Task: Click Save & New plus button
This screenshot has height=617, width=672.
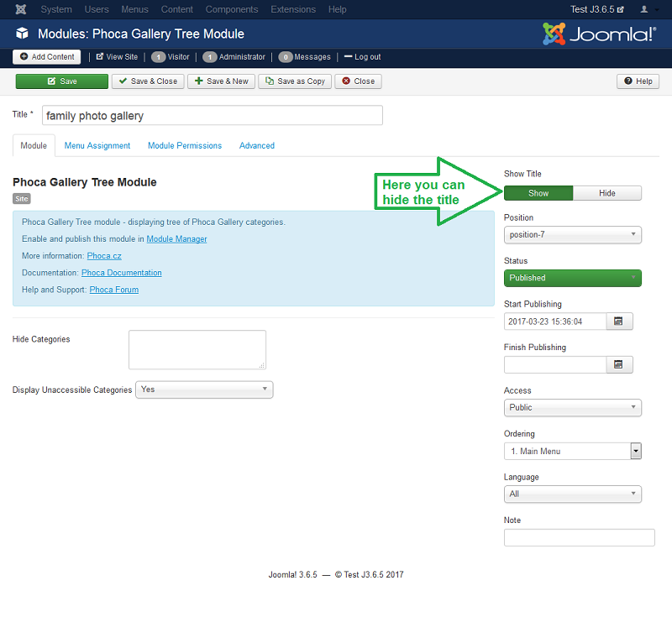Action: pyautogui.click(x=221, y=81)
